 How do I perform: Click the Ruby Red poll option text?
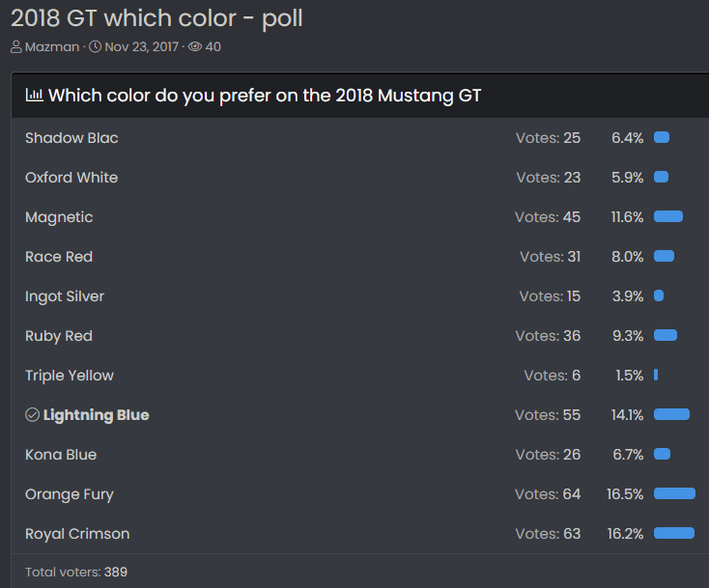59,336
